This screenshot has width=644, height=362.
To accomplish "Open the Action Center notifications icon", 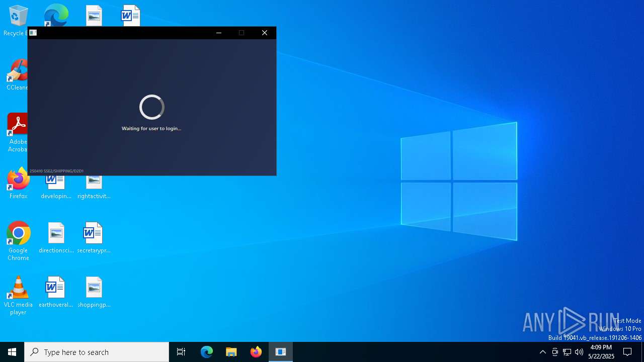I will tap(627, 352).
